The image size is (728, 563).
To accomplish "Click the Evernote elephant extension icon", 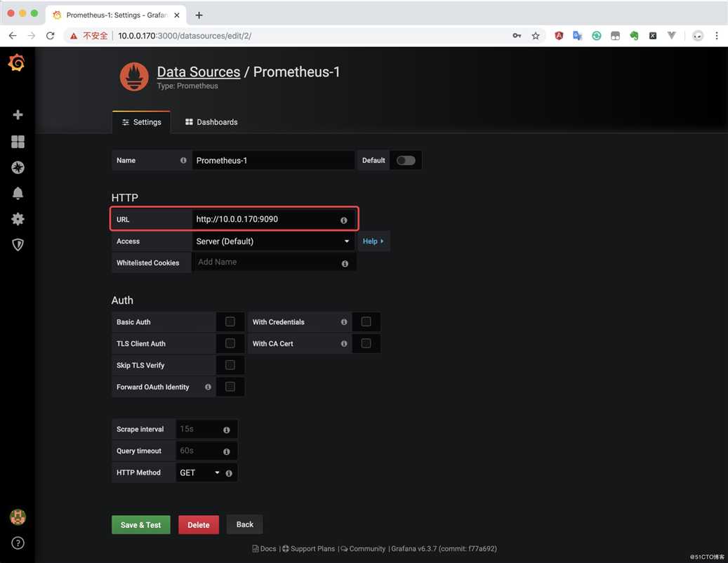I will [x=634, y=36].
